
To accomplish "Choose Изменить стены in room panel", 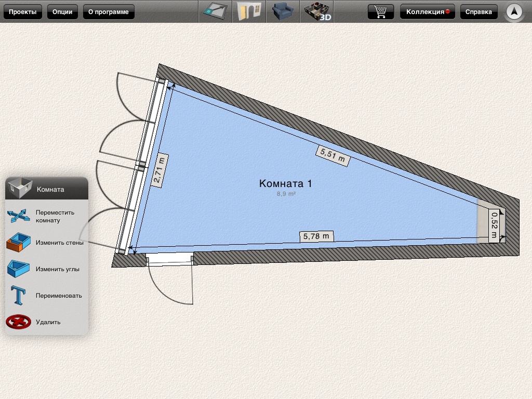I will coord(59,243).
